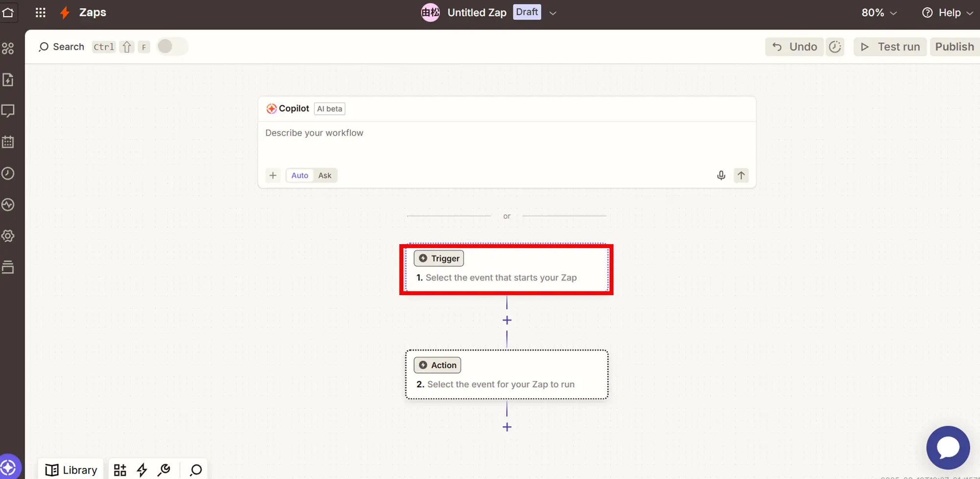
Task: Open the apps grid menu
Action: pyautogui.click(x=41, y=12)
